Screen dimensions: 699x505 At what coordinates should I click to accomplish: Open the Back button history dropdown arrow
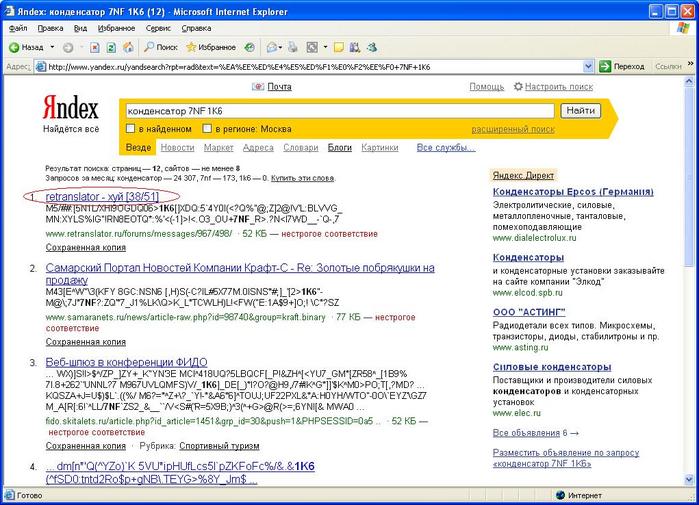point(50,47)
